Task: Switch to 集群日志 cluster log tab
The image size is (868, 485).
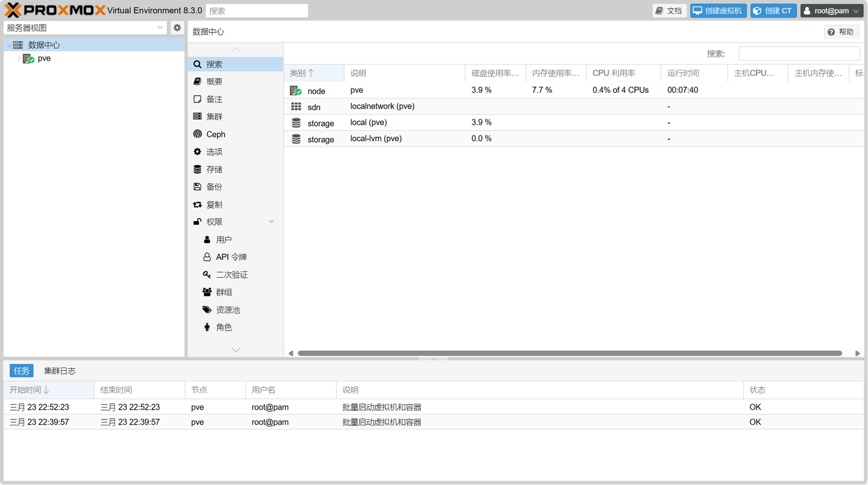Action: point(60,371)
